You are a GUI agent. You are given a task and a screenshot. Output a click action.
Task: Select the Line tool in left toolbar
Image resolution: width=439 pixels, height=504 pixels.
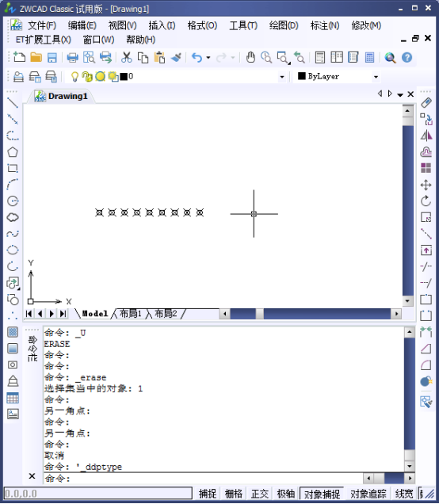[13, 102]
